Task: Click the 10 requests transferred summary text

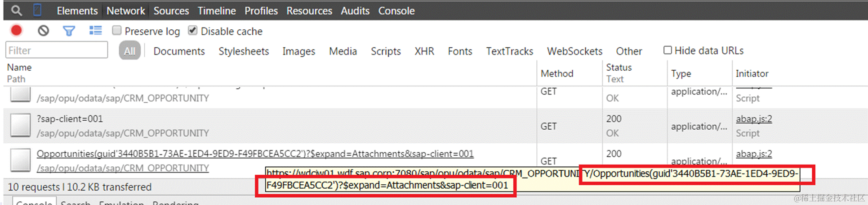Action: point(80,187)
